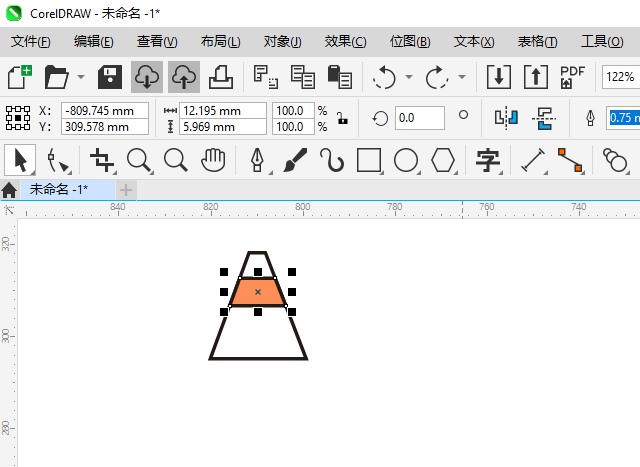Open the 文本(X) menu
The image size is (640, 467).
coord(474,42)
